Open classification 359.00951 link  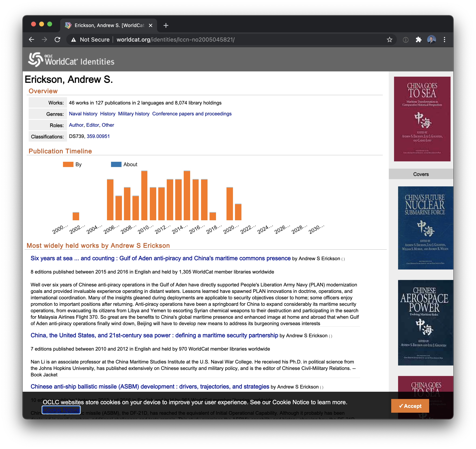(98, 136)
